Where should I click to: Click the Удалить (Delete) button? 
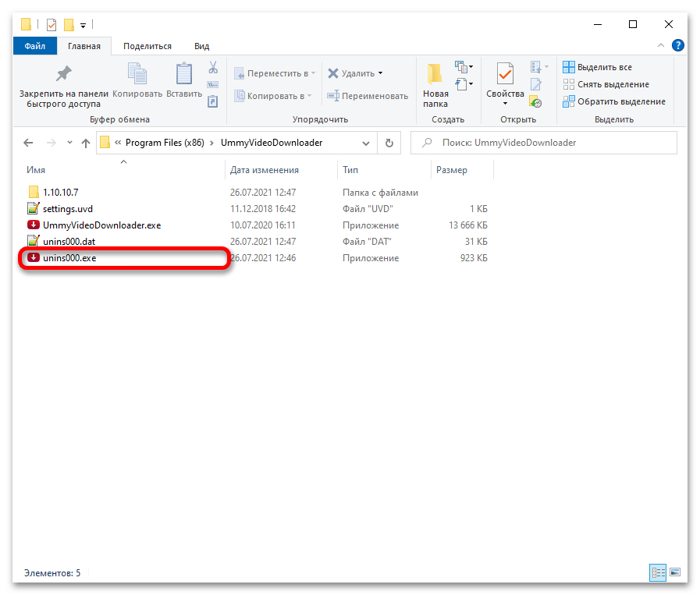[351, 73]
